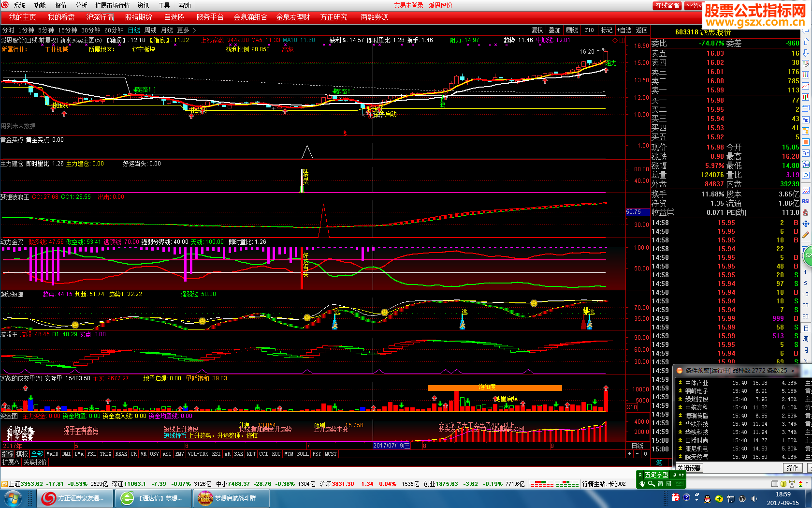Click the 画线 button
The width and height of the screenshot is (812, 508).
click(x=572, y=30)
